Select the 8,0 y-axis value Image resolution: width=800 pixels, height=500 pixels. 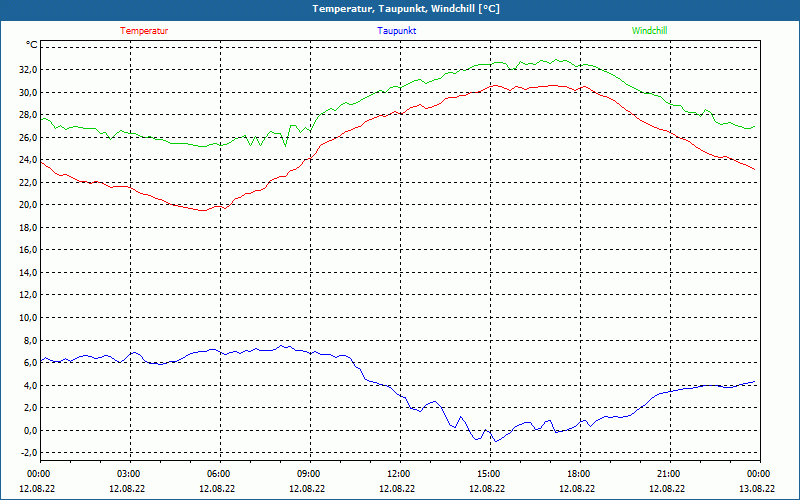point(31,340)
